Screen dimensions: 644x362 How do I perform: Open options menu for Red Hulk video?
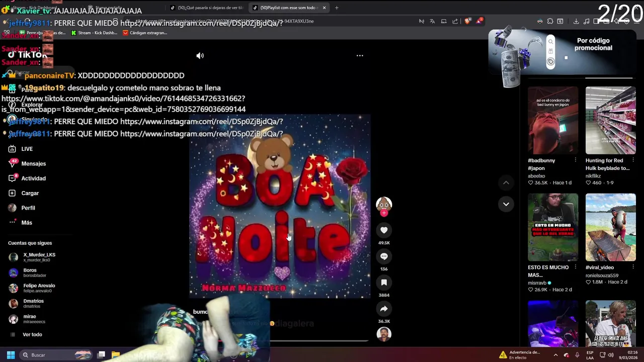(x=633, y=160)
